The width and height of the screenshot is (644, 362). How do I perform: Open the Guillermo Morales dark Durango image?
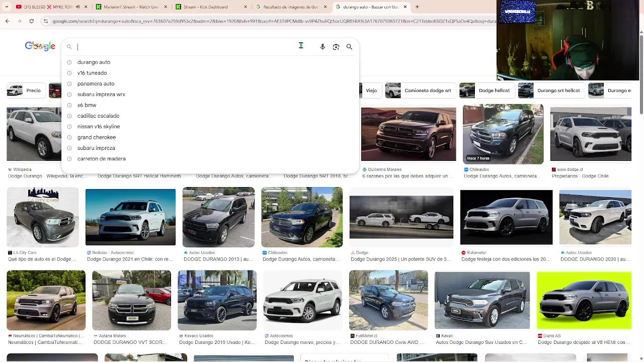pyautogui.click(x=409, y=134)
